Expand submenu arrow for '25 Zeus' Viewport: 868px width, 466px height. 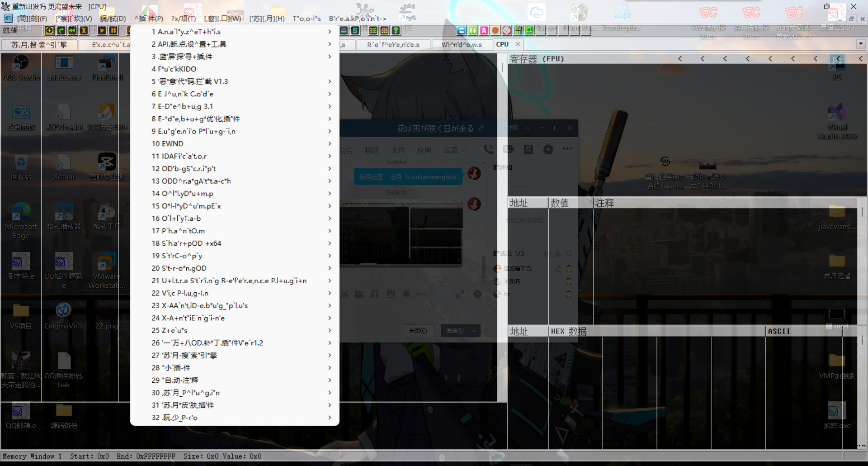coord(330,330)
